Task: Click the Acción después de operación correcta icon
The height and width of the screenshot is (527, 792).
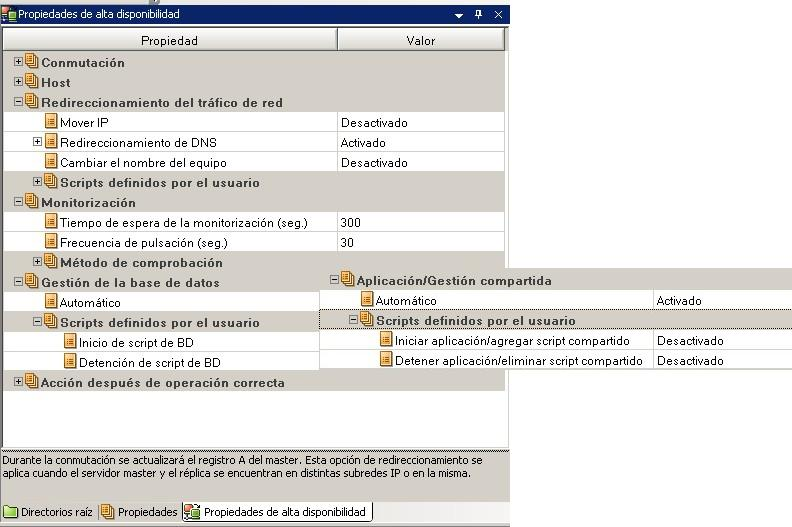Action: pos(31,381)
